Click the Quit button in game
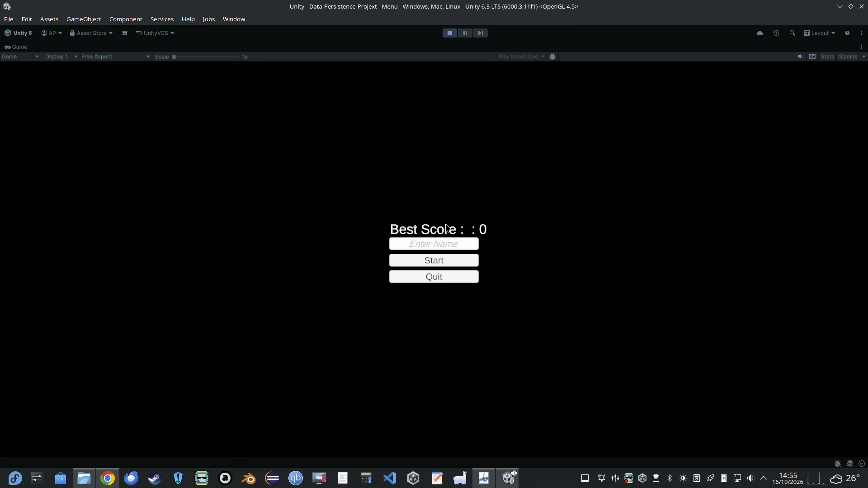This screenshot has width=868, height=488. 434,277
